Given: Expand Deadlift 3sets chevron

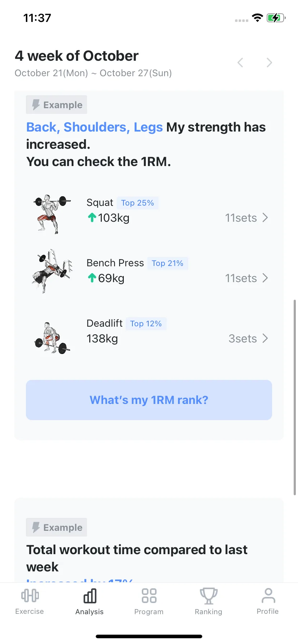Looking at the screenshot, I should point(265,338).
